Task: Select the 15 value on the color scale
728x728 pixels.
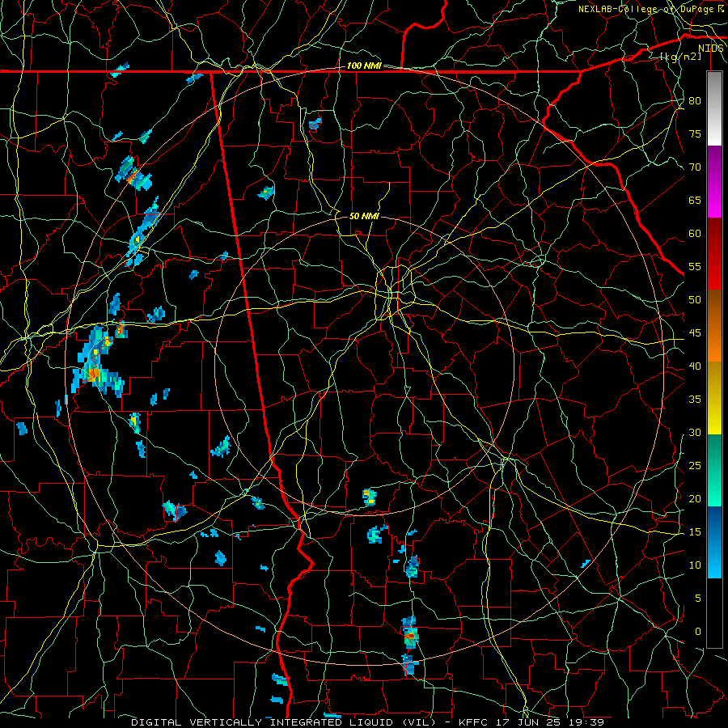Action: tap(695, 532)
